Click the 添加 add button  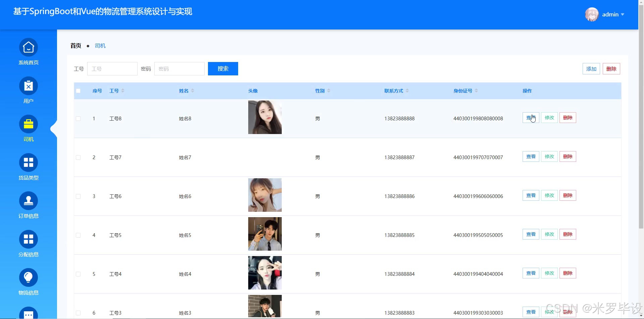coord(591,69)
